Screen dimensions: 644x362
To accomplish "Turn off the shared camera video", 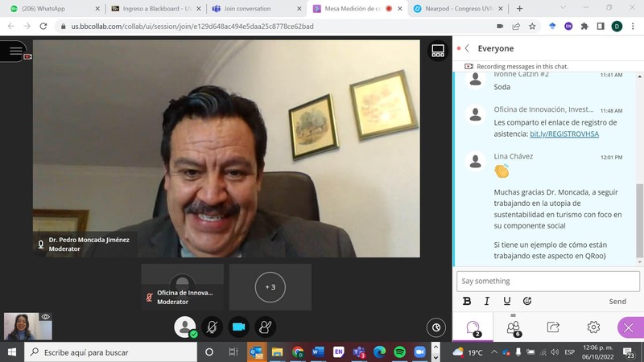I will pos(238,327).
